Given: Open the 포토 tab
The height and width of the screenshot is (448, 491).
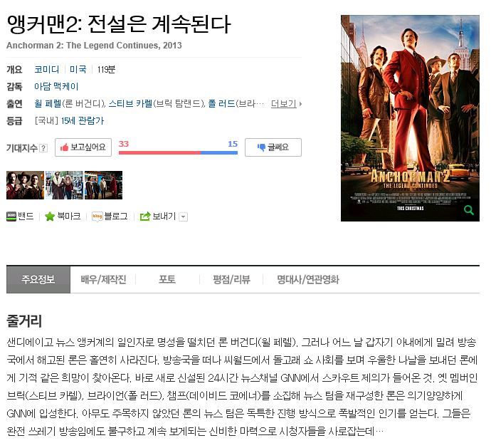Looking at the screenshot, I should 167,279.
